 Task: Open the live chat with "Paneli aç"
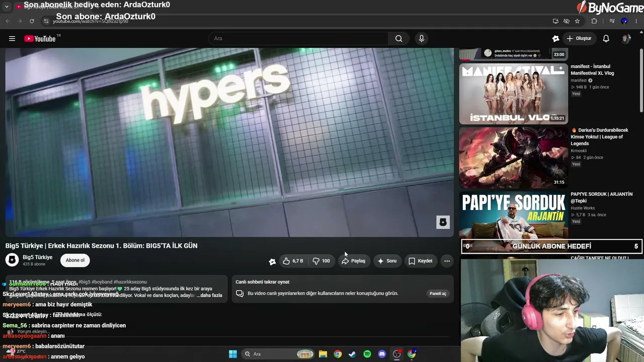(x=438, y=294)
